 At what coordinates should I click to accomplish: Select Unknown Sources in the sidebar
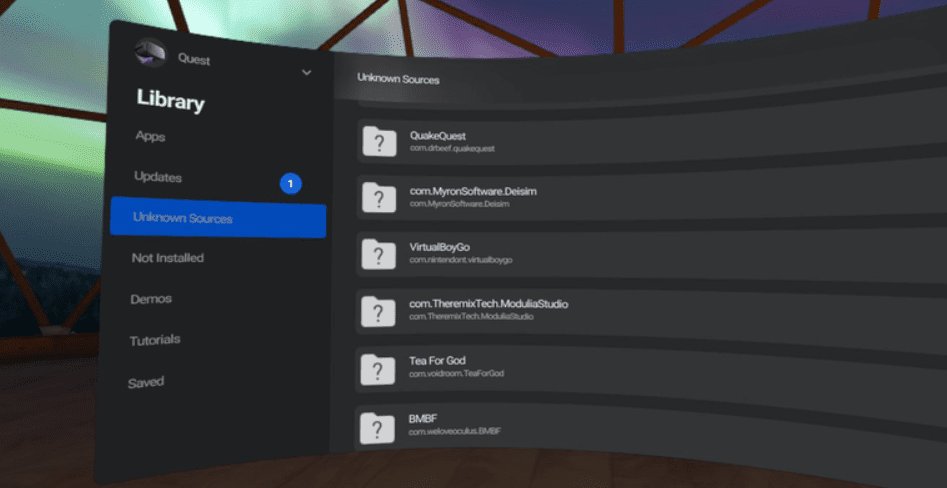pos(218,218)
